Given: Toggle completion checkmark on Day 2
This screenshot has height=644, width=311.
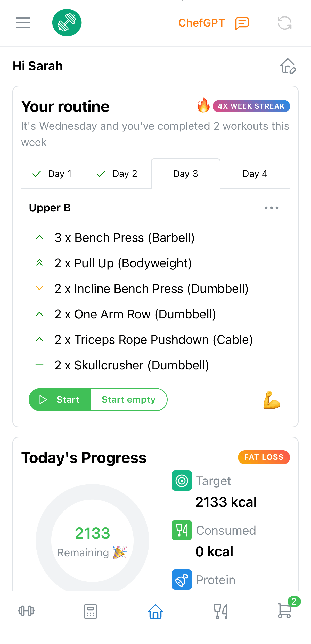Looking at the screenshot, I should click(101, 174).
